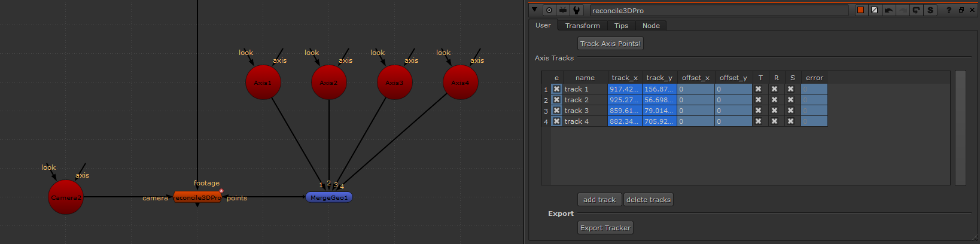Select the MergeGeo1 node
Screen dimensions: 980x244
pyautogui.click(x=329, y=197)
